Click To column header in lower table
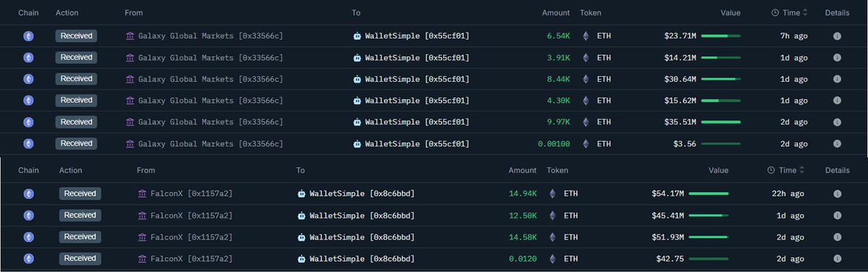This screenshot has width=868, height=272. tap(300, 170)
